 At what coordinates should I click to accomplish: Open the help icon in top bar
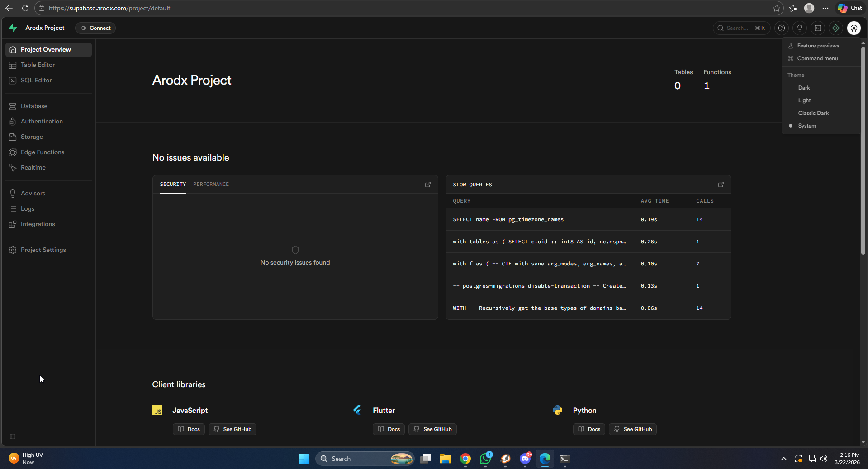point(781,28)
